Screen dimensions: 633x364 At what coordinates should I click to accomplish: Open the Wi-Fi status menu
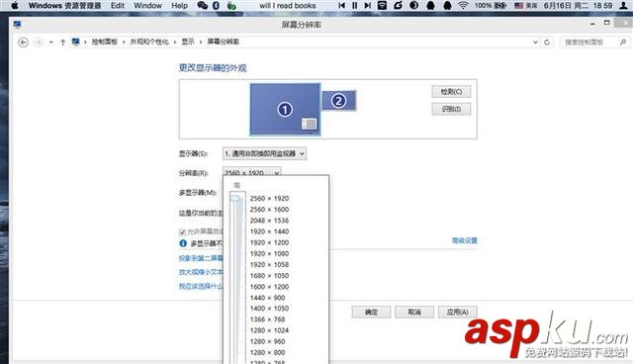coord(463,6)
